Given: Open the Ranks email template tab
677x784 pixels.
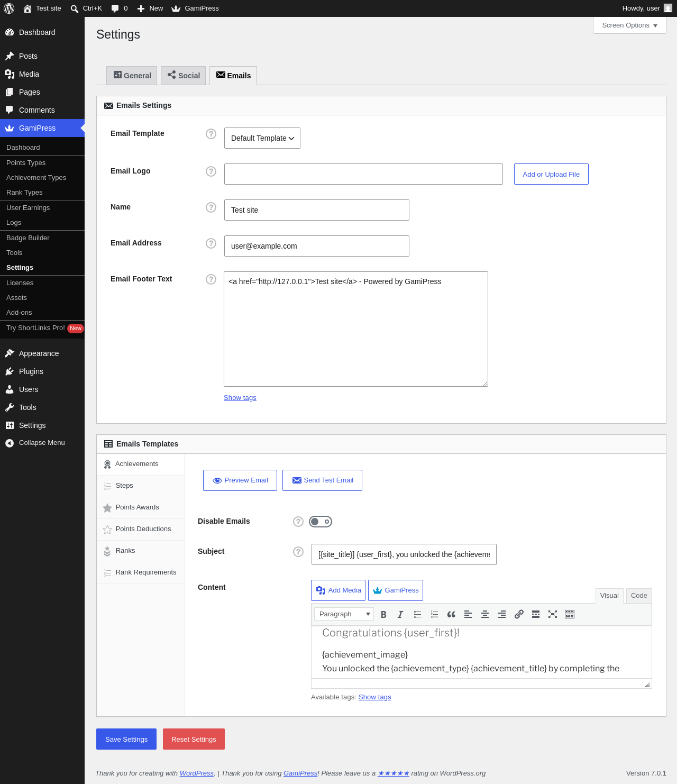Looking at the screenshot, I should tap(141, 551).
